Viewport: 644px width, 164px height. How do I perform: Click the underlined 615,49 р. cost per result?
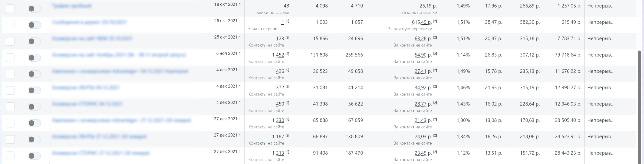click(x=422, y=22)
